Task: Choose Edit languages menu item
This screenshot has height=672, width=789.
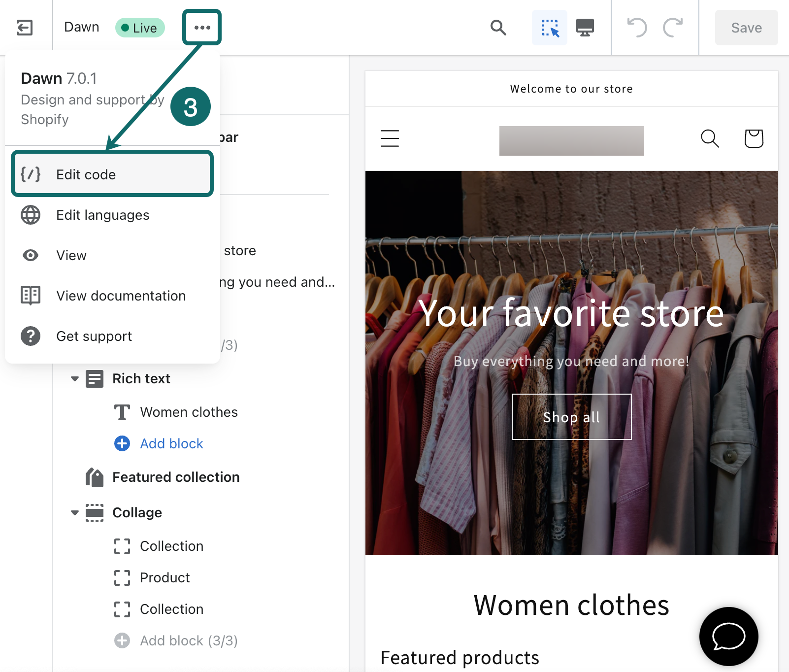Action: [x=102, y=215]
